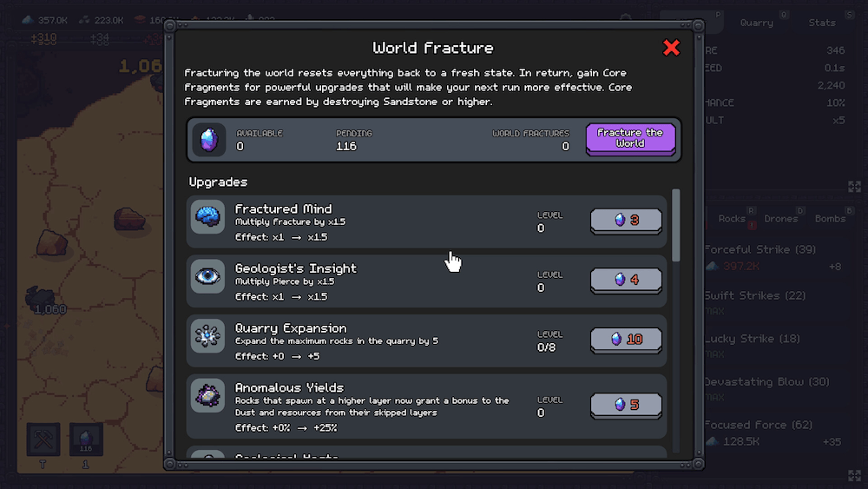Expand the stats panel

coord(854,187)
